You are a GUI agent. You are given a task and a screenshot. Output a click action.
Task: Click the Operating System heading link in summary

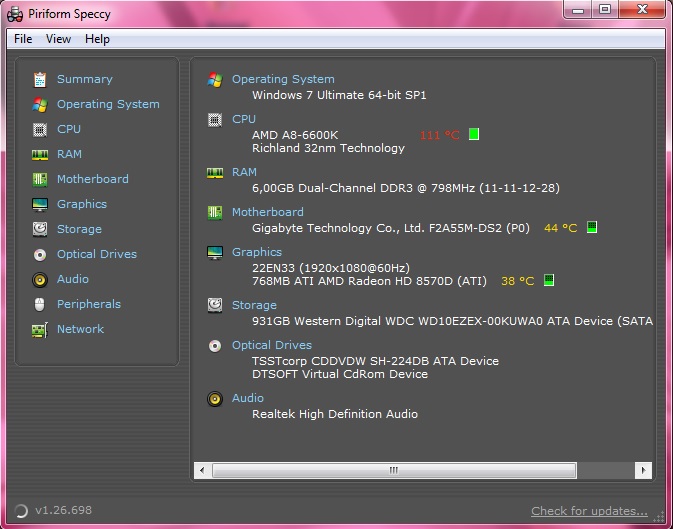pos(283,79)
